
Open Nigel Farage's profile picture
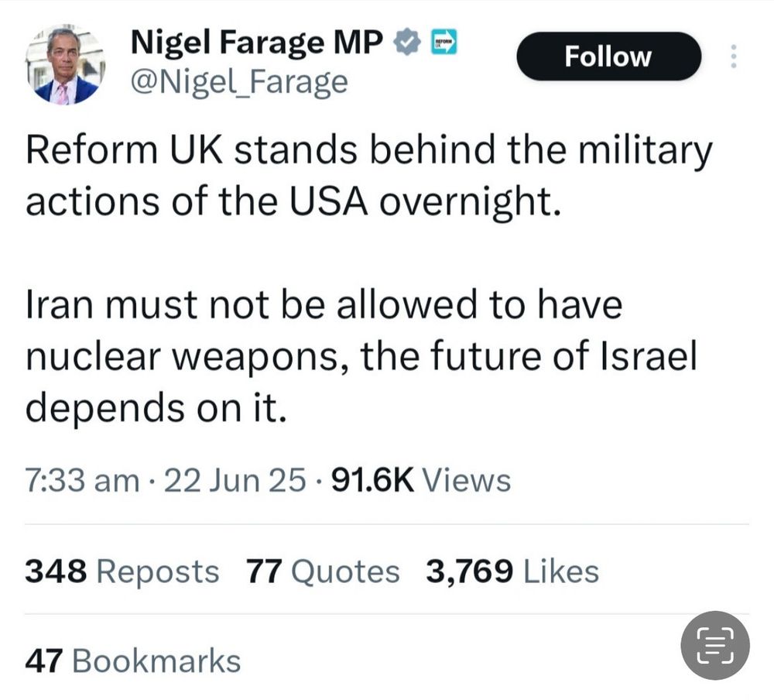[x=66, y=67]
